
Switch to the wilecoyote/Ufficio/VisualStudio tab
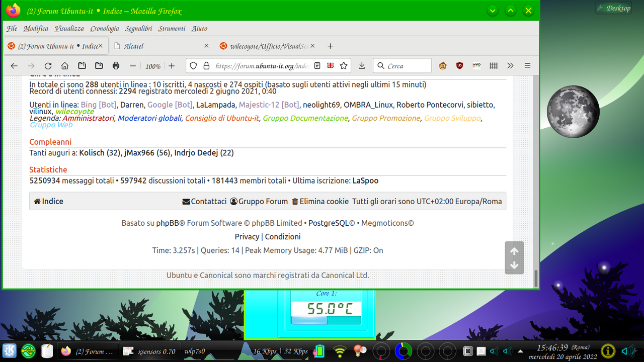[267, 46]
